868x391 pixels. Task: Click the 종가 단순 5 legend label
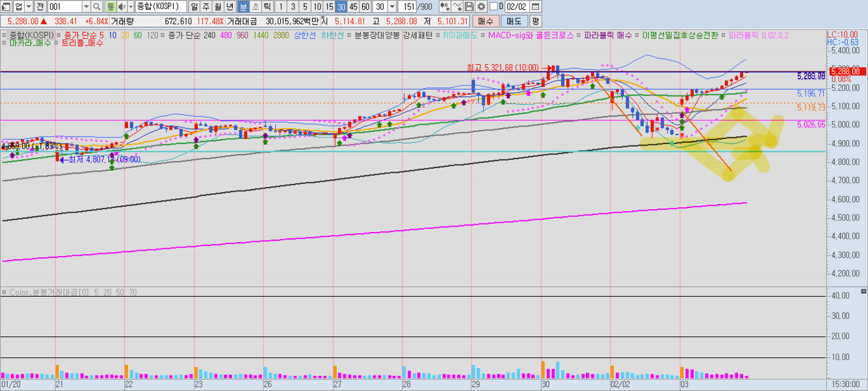84,35
